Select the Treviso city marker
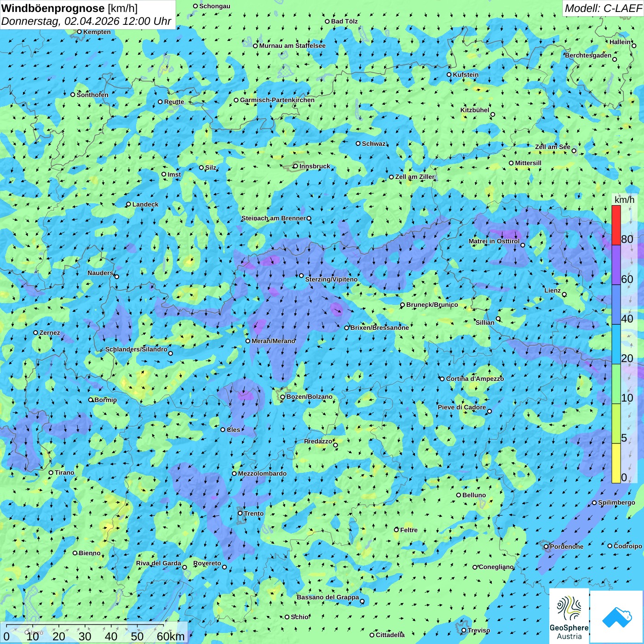644x644 pixels. tap(464, 630)
